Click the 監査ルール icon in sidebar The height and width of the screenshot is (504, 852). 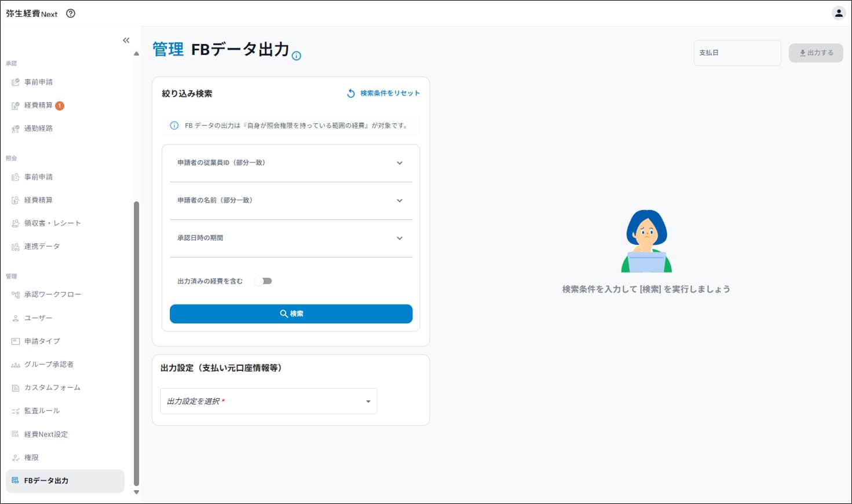16,411
